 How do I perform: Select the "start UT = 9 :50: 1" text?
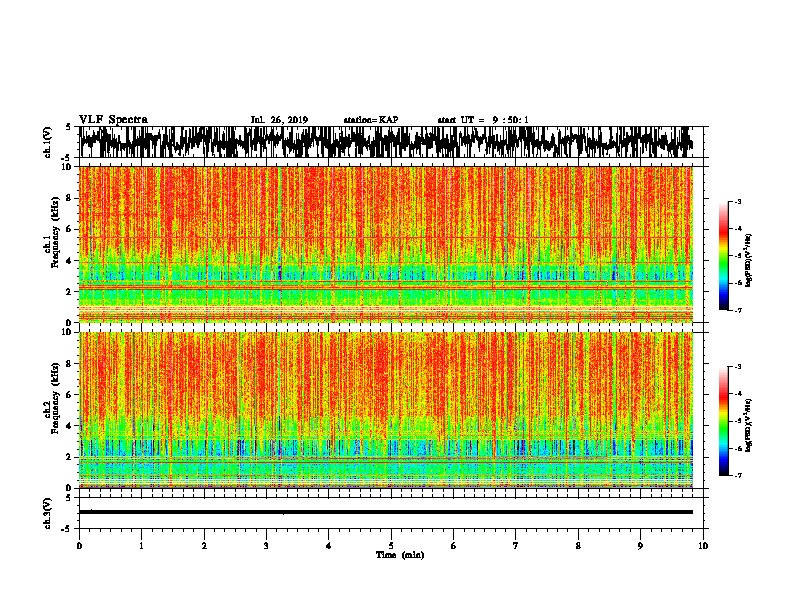pyautogui.click(x=483, y=120)
